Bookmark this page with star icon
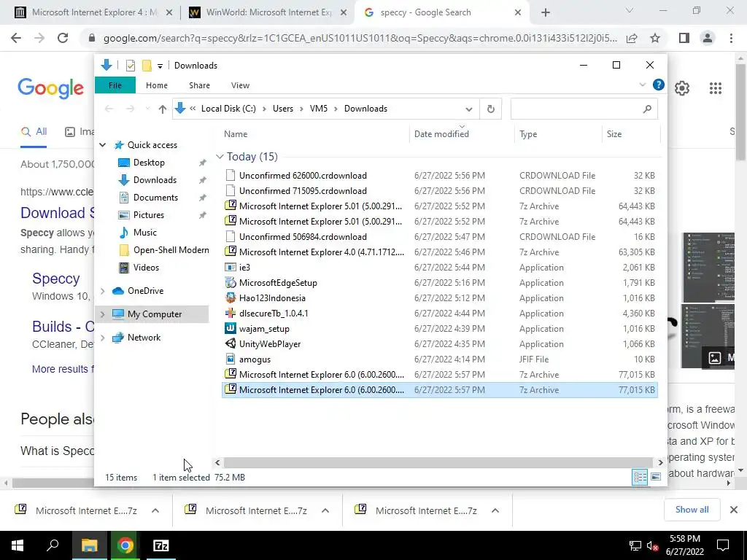The width and height of the screenshot is (747, 560). [655, 38]
